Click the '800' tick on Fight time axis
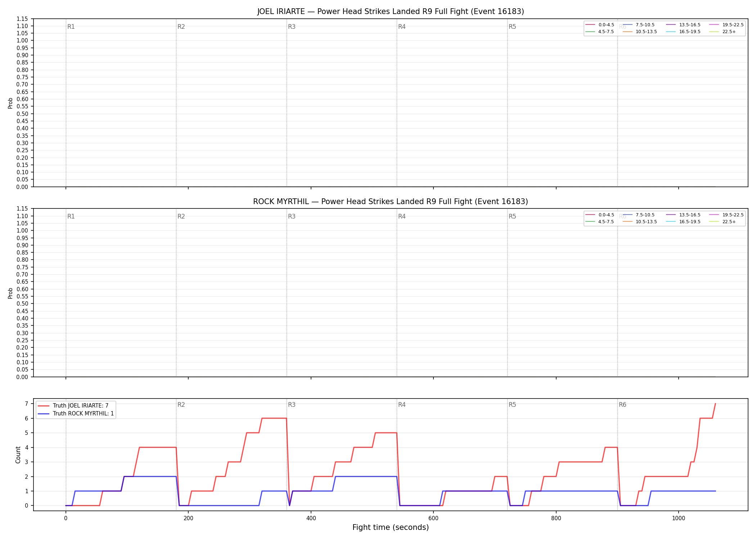This screenshot has width=756, height=540. click(x=556, y=518)
